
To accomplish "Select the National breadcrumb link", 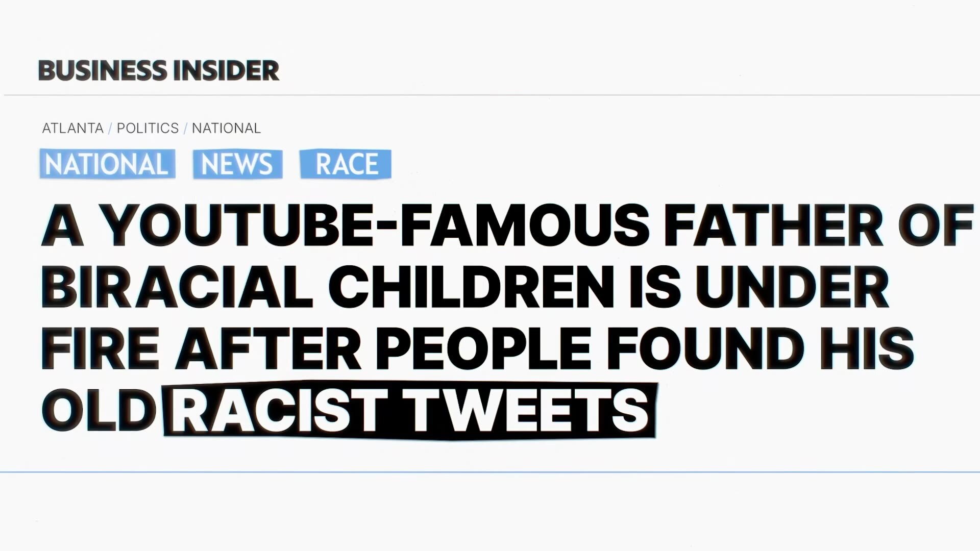I will (226, 128).
